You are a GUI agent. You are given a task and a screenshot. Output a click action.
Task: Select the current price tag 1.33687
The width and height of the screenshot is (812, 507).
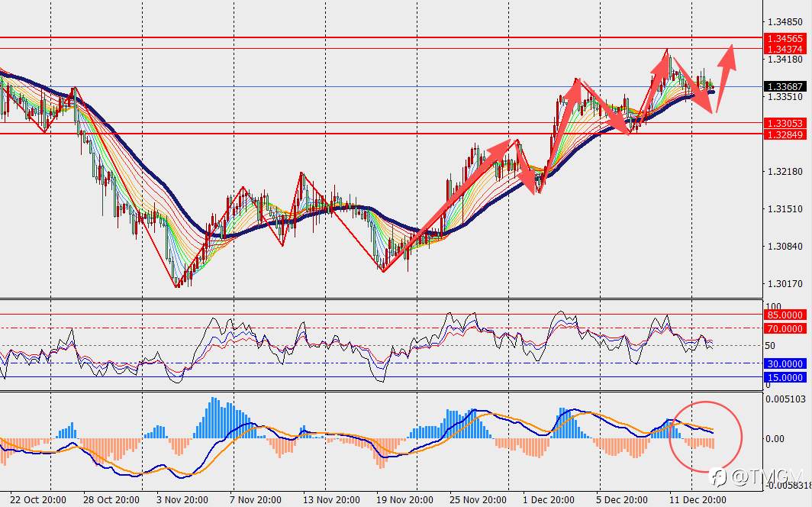tap(785, 86)
